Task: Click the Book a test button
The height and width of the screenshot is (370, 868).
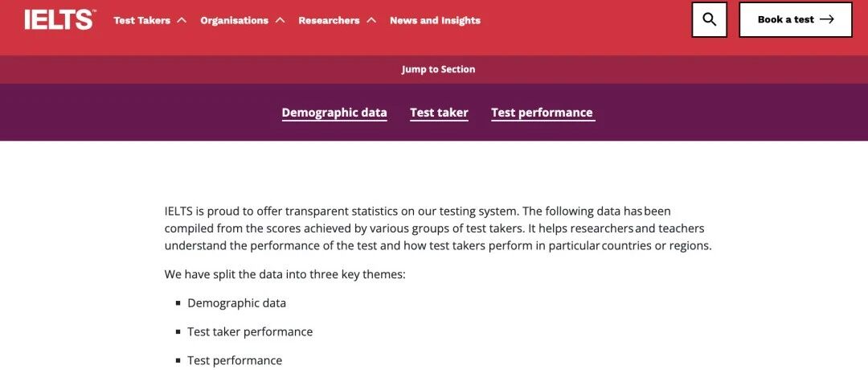Action: [796, 19]
